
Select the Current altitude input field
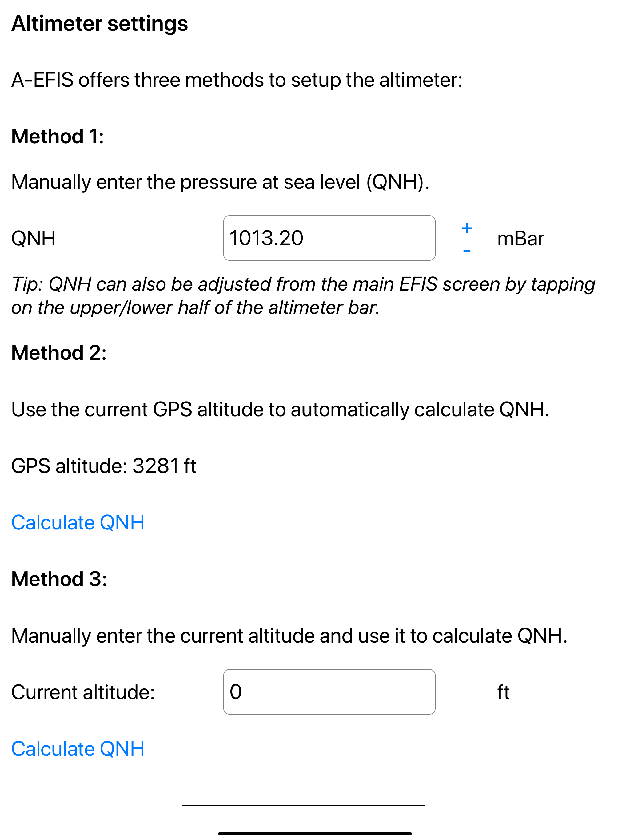[329, 692]
